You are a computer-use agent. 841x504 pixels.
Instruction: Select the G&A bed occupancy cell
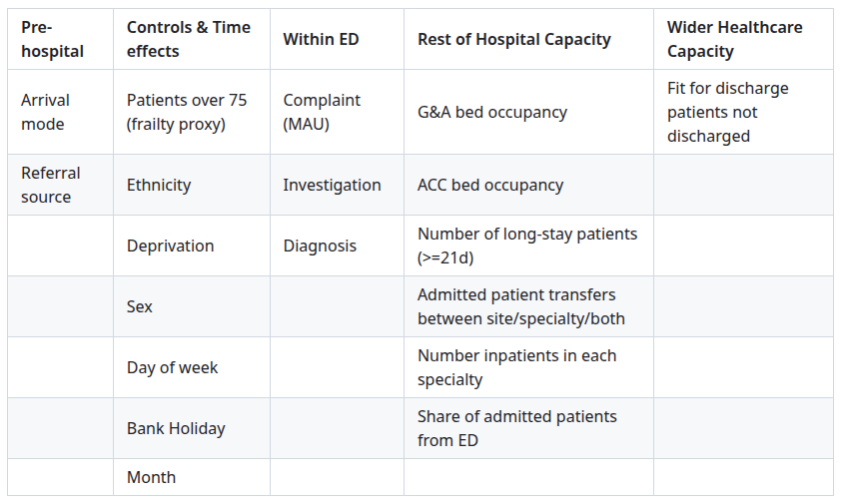[x=492, y=112]
